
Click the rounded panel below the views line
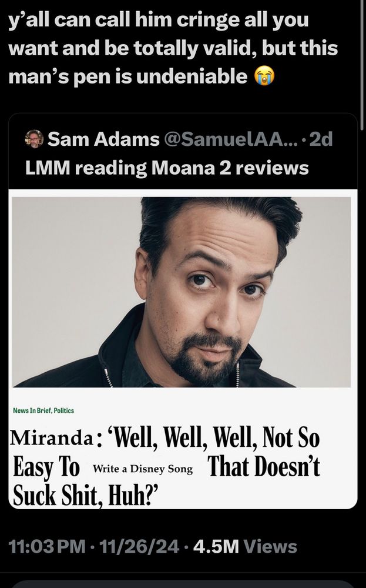click(x=183, y=584)
